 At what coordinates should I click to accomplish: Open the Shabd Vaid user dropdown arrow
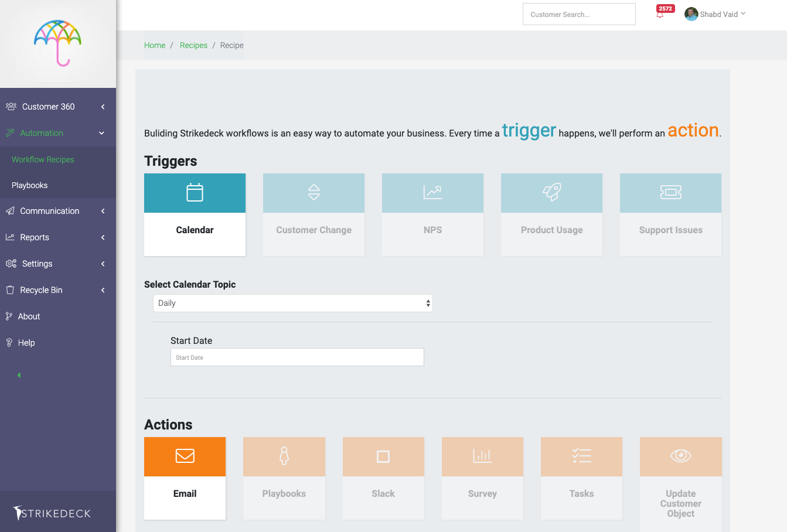(743, 13)
